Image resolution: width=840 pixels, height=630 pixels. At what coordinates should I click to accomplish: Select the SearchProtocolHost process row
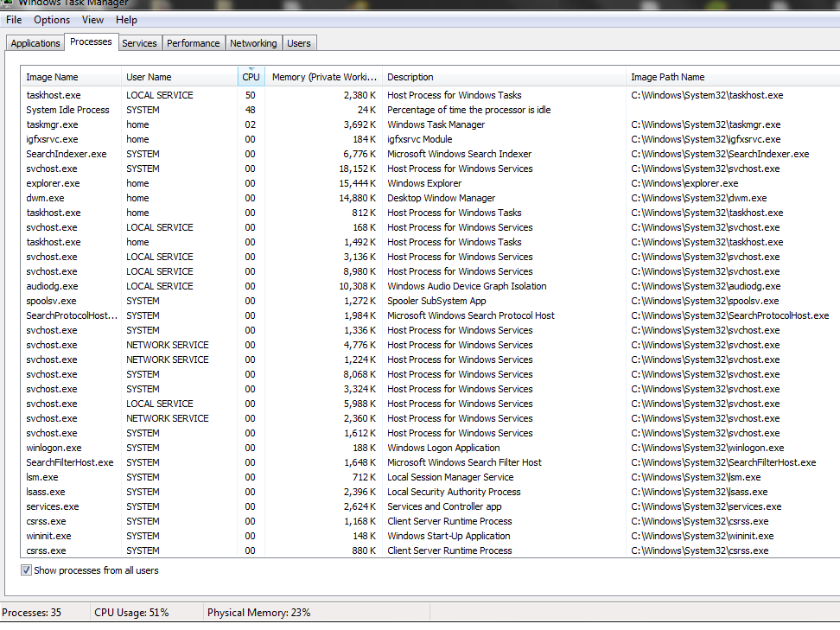pyautogui.click(x=430, y=315)
